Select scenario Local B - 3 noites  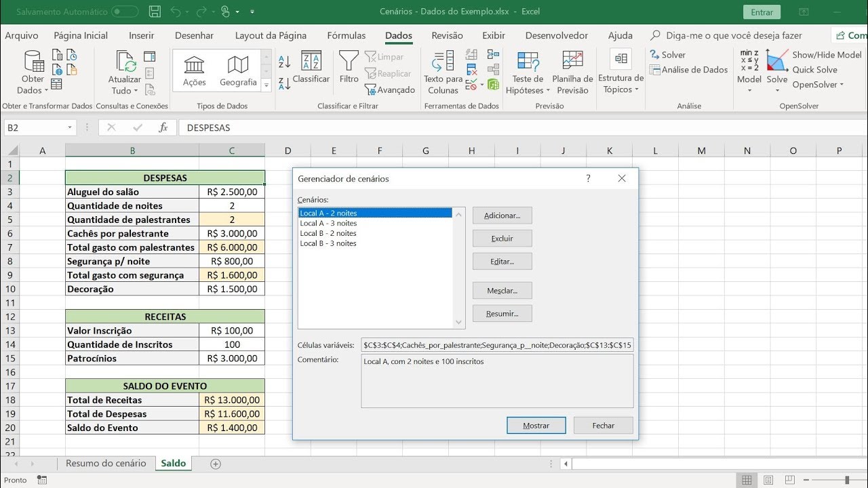(x=375, y=243)
